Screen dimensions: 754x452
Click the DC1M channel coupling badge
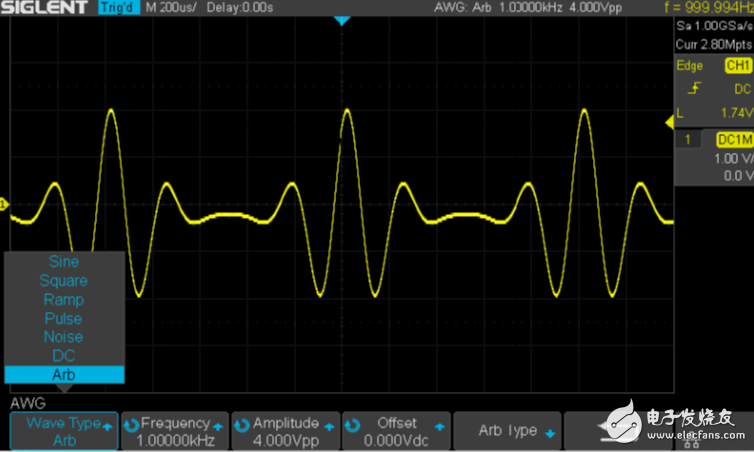(733, 140)
